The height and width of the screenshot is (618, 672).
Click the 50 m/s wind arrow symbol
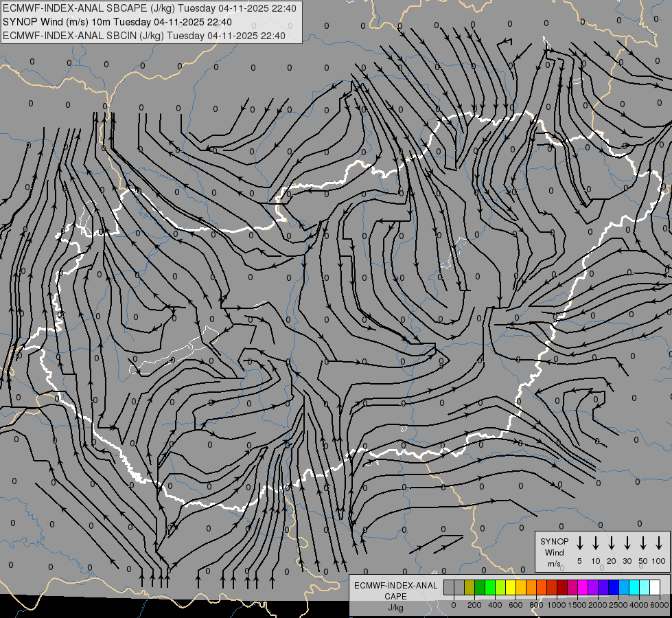point(643,543)
